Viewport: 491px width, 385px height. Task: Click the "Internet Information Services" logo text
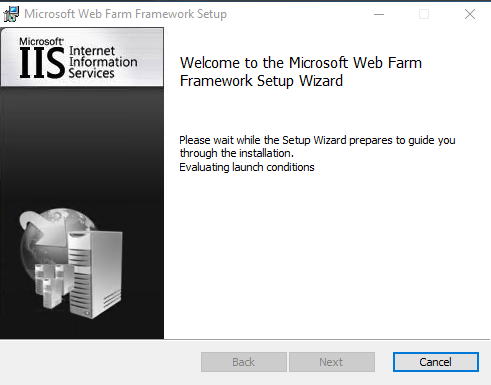point(103,62)
